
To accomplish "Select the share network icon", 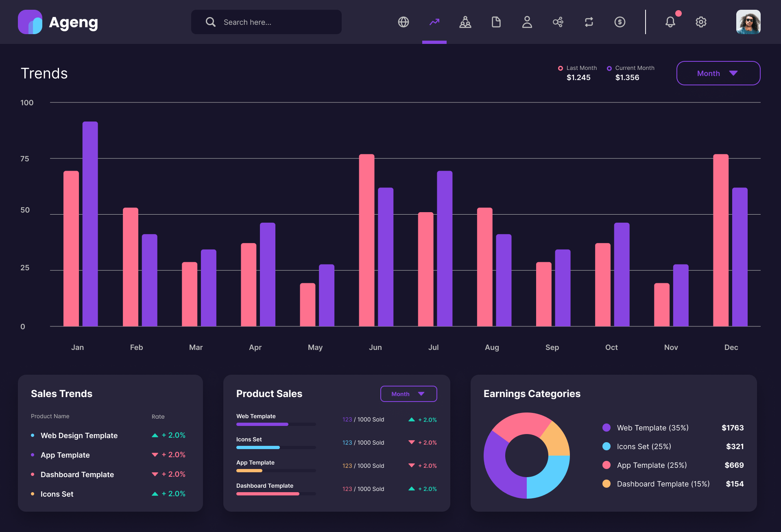I will click(558, 22).
